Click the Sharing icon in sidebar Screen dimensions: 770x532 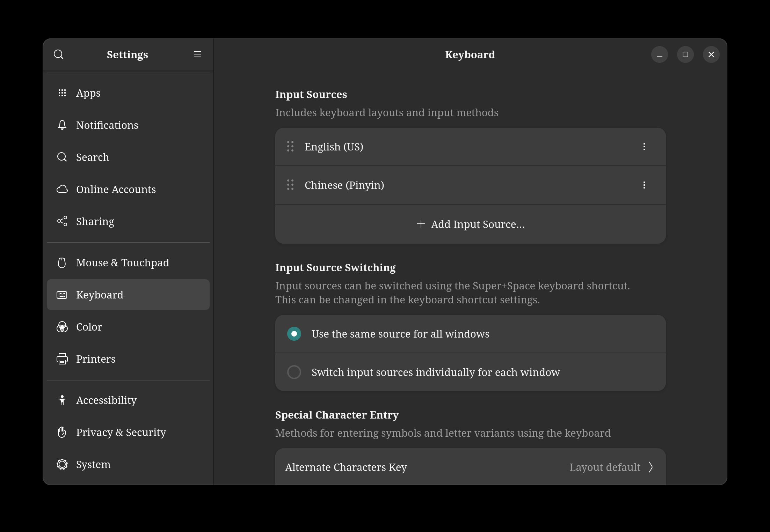click(62, 221)
